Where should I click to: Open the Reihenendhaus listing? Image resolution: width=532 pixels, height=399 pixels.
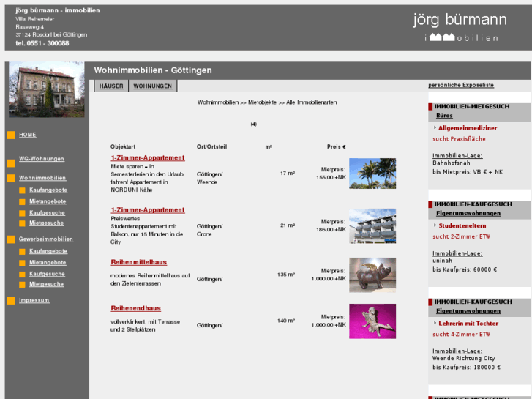click(x=135, y=308)
